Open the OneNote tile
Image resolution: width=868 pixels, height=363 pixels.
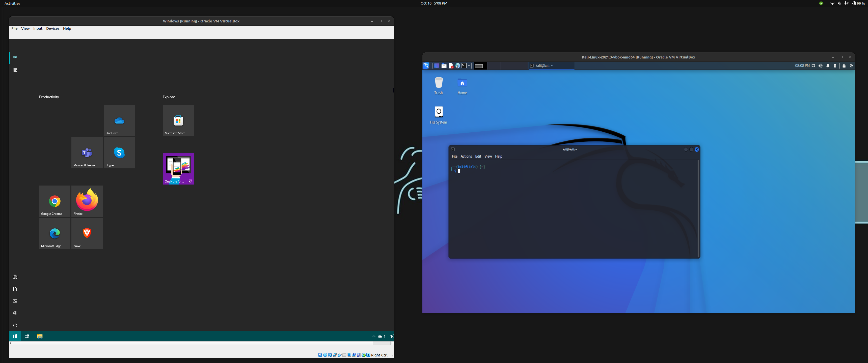click(178, 169)
